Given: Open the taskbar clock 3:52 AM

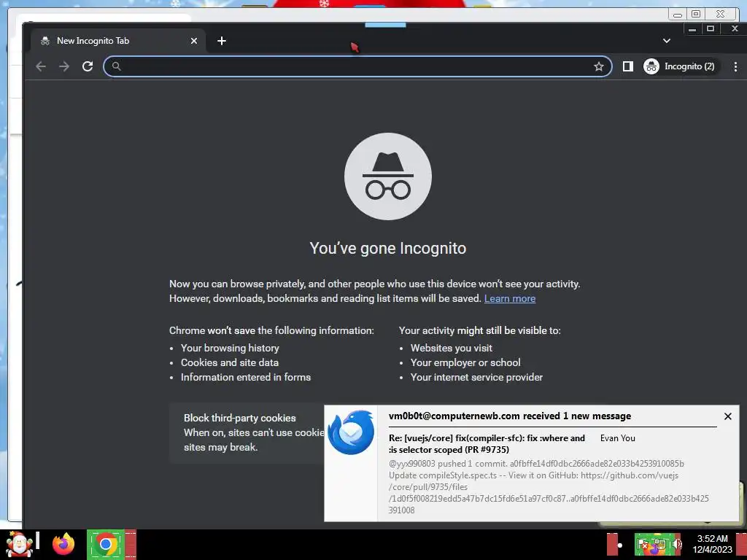Looking at the screenshot, I should pos(712,544).
